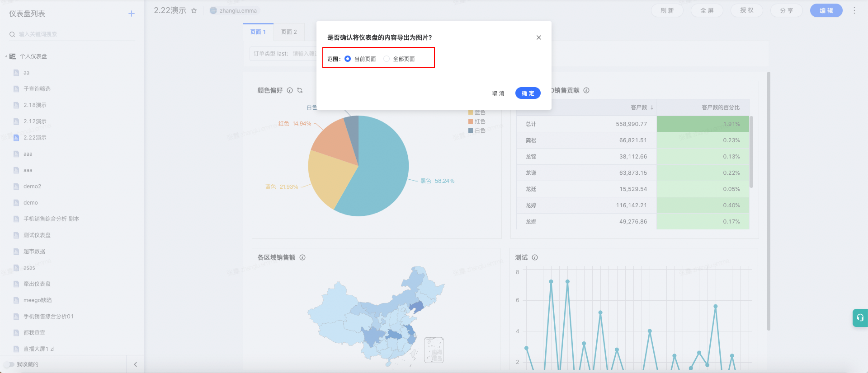
Task: Click the table's vertical scrollbar
Action: (x=751, y=152)
